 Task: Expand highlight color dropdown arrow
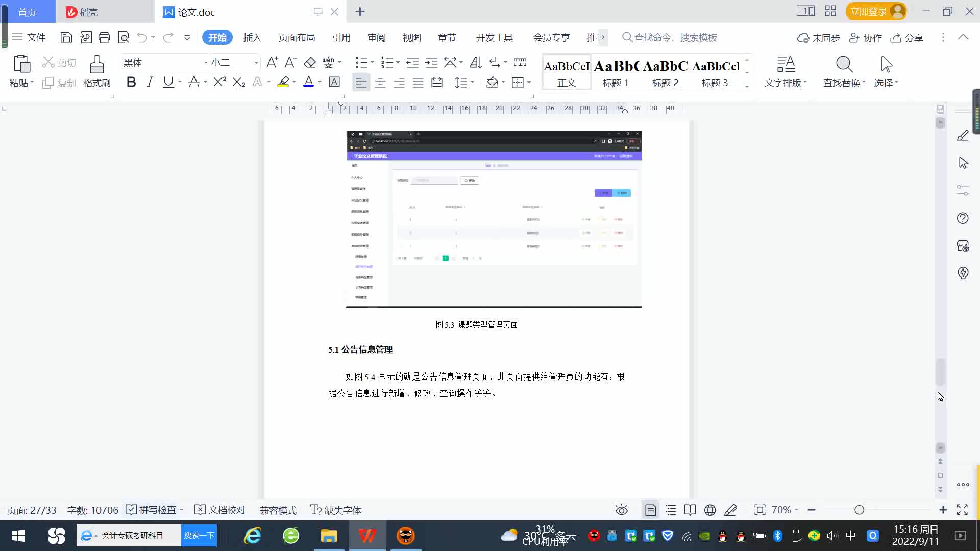point(295,82)
